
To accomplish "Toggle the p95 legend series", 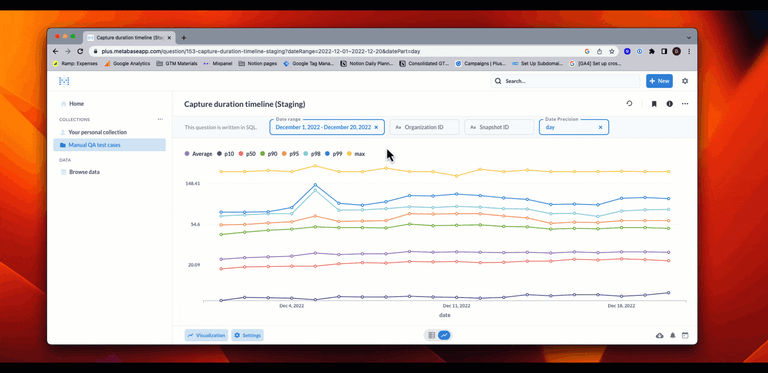I will (x=290, y=154).
